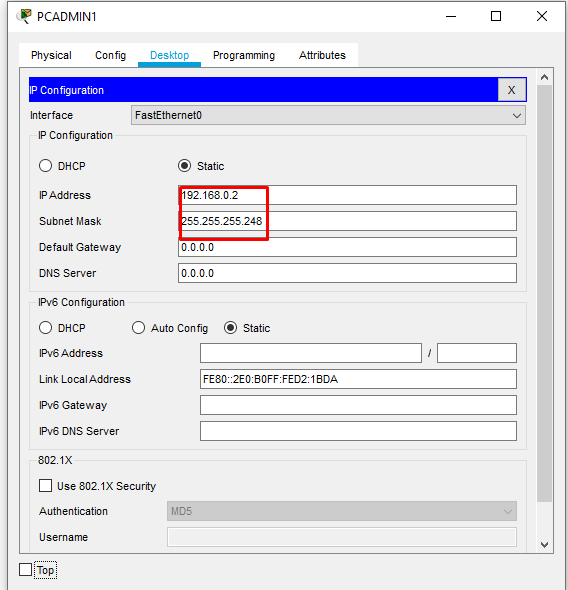Click the DNS Server field

347,273
